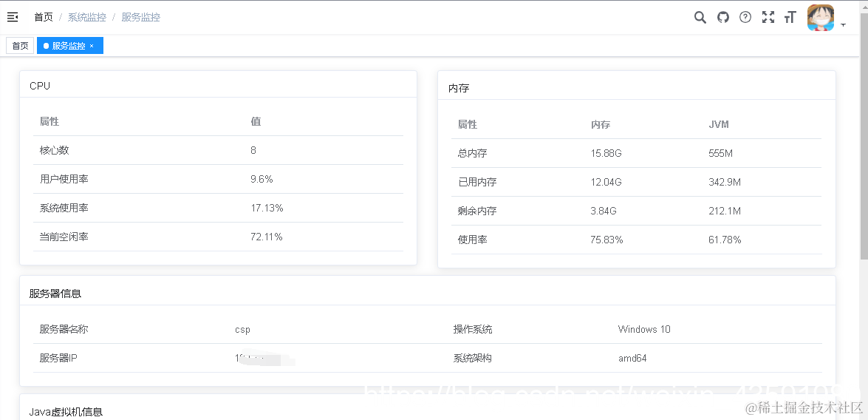Screen dimensions: 868x420
Task: Select the 17.13% system usage value
Action: coord(267,208)
